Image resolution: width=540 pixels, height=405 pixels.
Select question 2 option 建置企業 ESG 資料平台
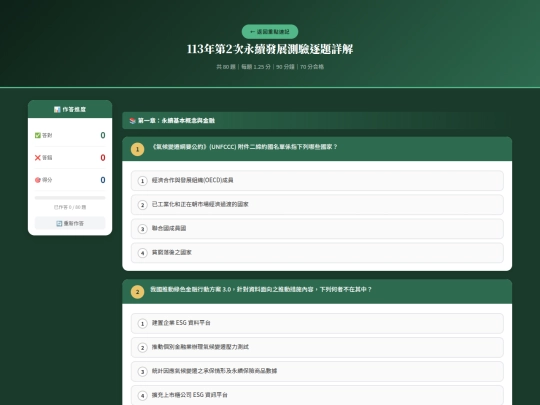[317, 323]
